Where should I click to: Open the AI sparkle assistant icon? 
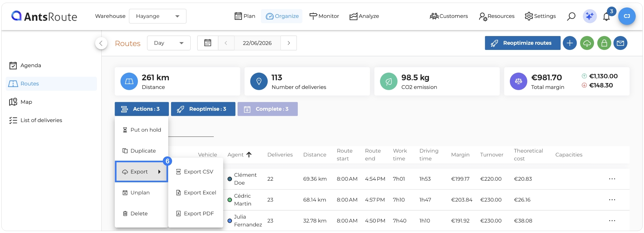point(589,16)
